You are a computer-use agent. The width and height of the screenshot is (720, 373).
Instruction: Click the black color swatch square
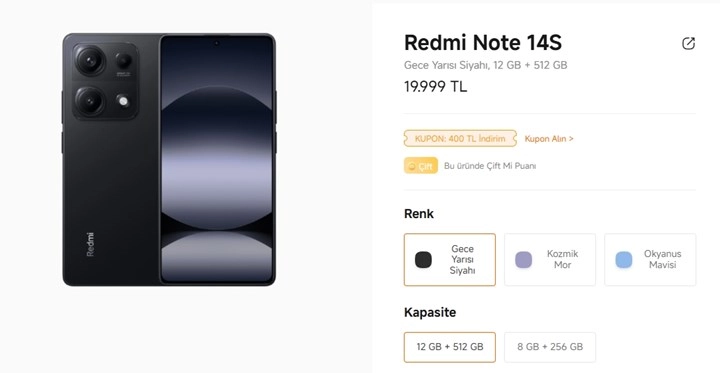423,260
